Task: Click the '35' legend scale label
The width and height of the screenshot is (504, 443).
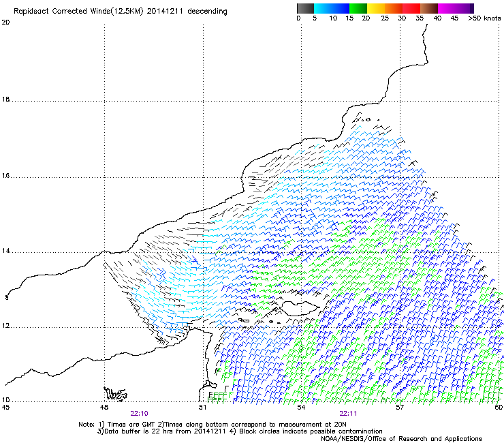Action: point(420,18)
